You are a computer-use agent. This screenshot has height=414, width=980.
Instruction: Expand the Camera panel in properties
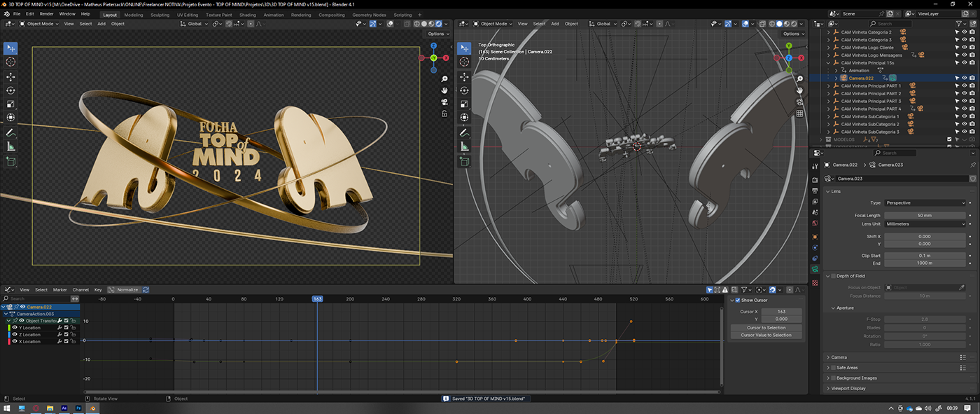coord(839,357)
